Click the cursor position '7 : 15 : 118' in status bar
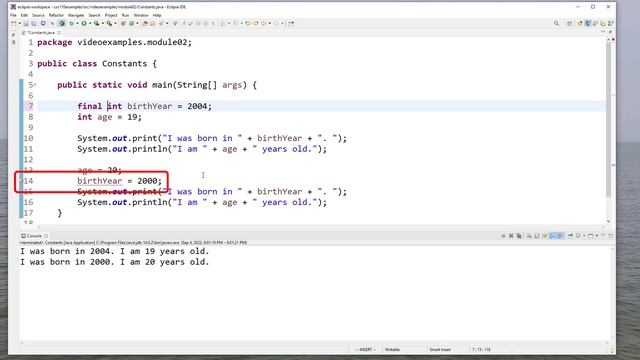The height and width of the screenshot is (360, 640). [x=482, y=349]
